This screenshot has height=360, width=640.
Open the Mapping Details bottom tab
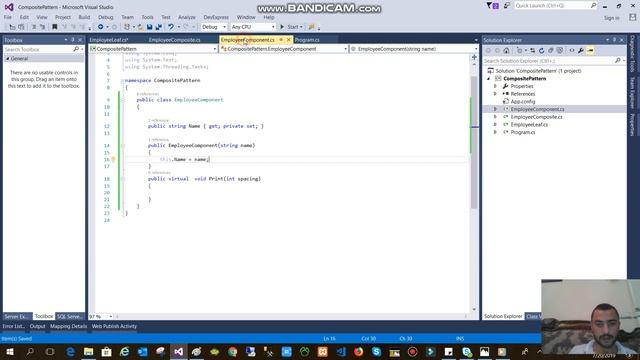click(69, 326)
